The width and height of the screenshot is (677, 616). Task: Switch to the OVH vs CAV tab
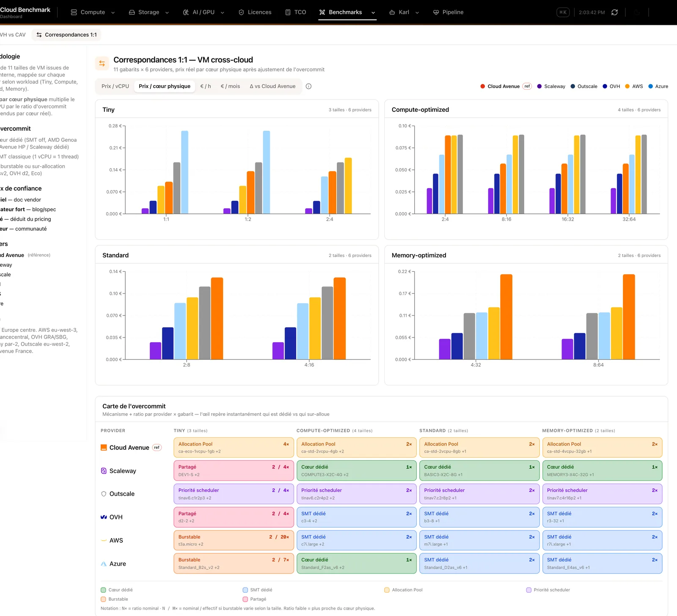(x=13, y=35)
